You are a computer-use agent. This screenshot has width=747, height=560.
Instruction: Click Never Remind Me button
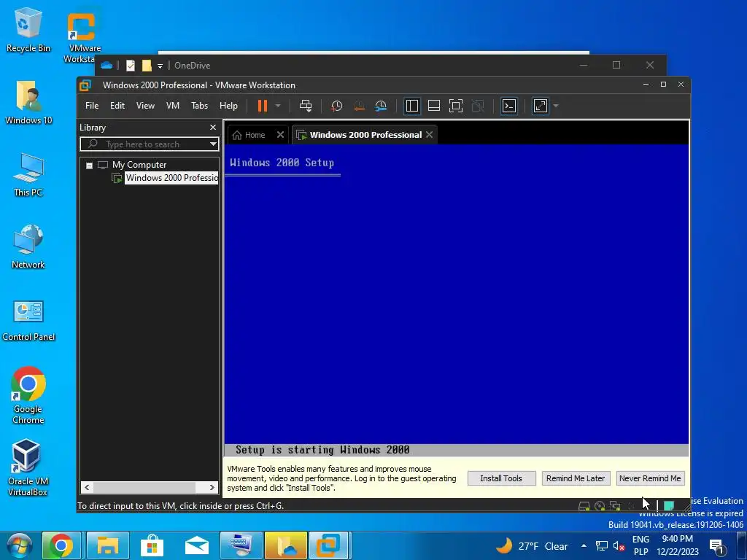(650, 478)
